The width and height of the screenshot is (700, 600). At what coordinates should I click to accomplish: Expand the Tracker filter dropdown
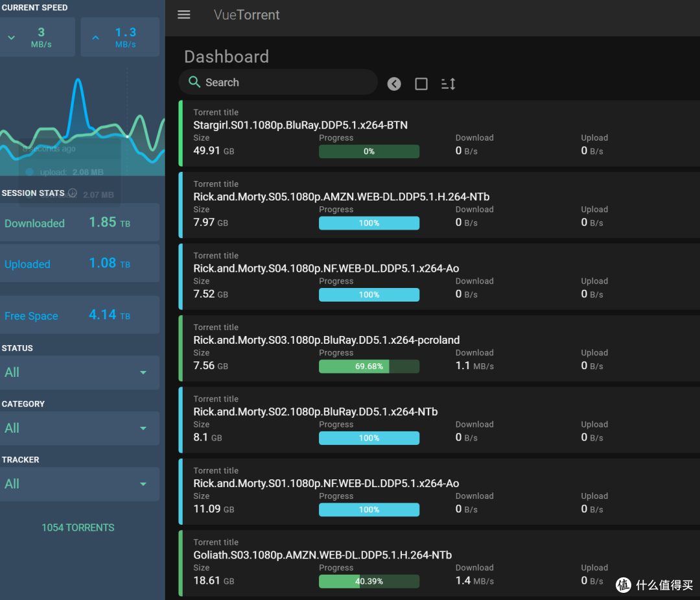coord(143,484)
